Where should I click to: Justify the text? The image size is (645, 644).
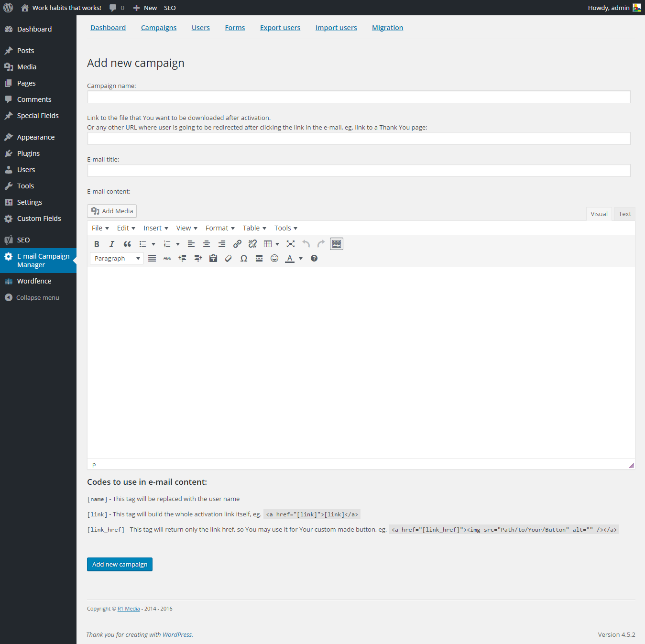click(x=152, y=258)
